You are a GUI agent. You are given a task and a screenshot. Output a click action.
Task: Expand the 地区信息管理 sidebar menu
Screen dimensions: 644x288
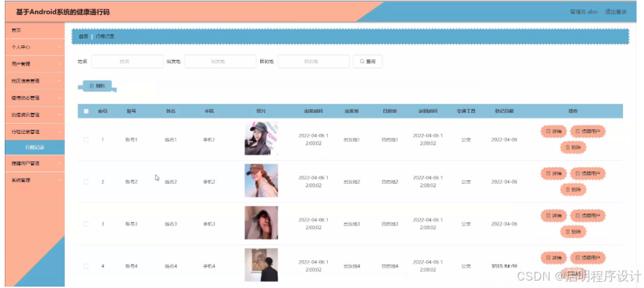click(x=35, y=81)
